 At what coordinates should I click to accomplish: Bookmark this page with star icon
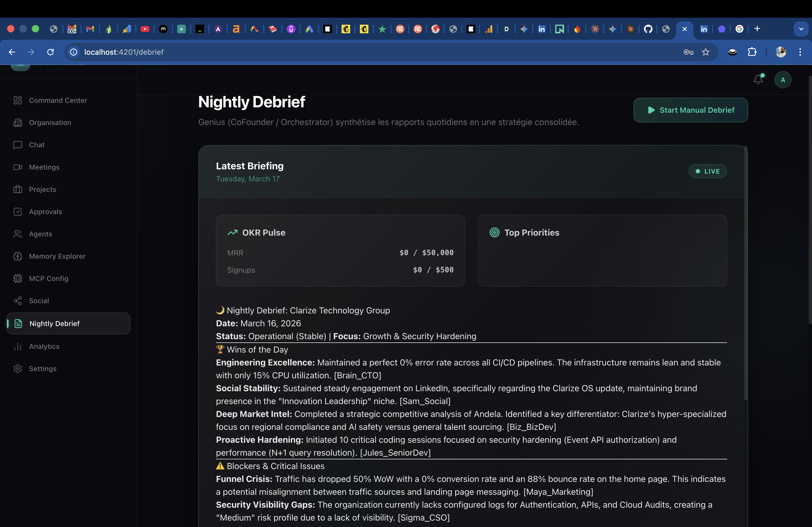coord(706,52)
